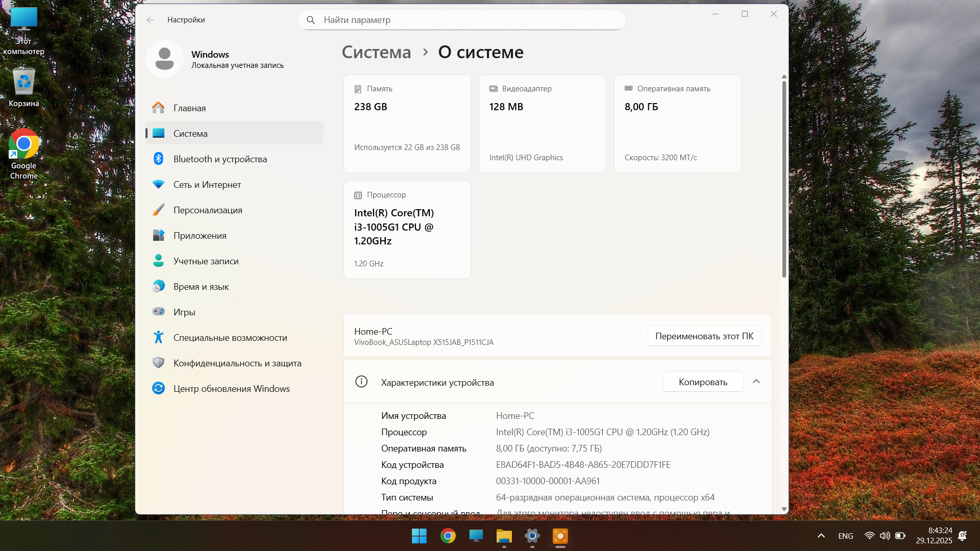
Task: Collapse the device specifications section
Action: 756,382
